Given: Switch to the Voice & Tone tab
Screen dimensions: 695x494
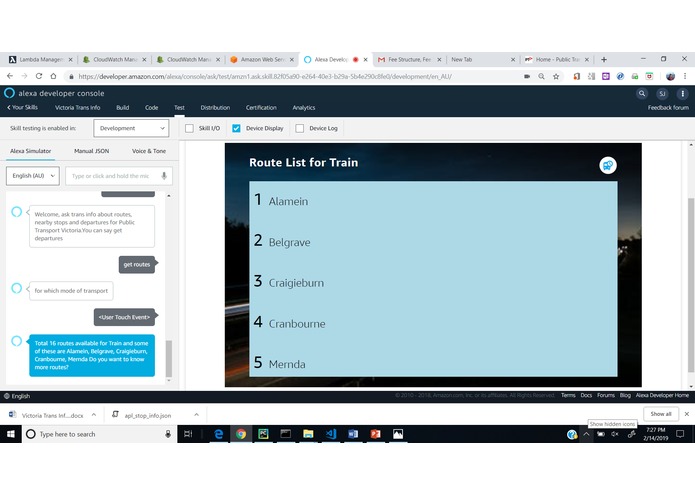Looking at the screenshot, I should point(149,151).
